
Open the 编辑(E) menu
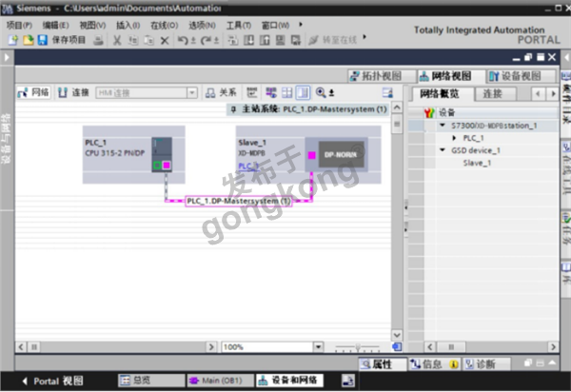tap(56, 25)
